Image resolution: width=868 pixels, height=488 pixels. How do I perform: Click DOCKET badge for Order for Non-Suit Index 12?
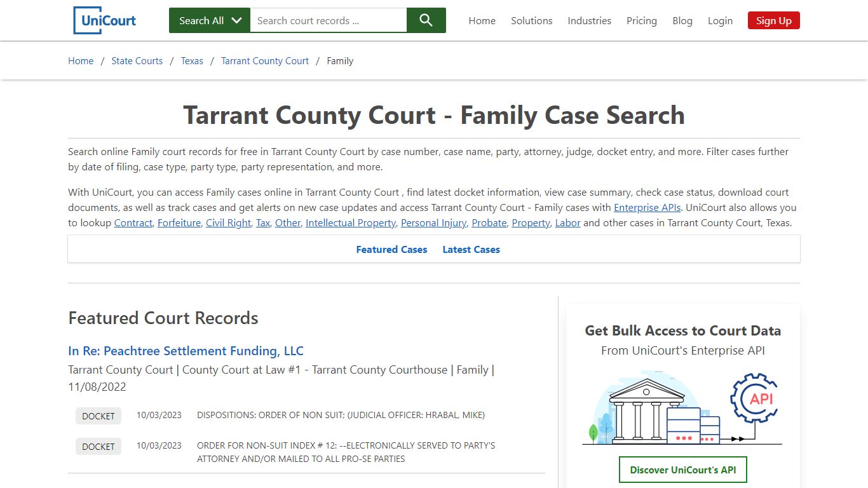pos(98,447)
